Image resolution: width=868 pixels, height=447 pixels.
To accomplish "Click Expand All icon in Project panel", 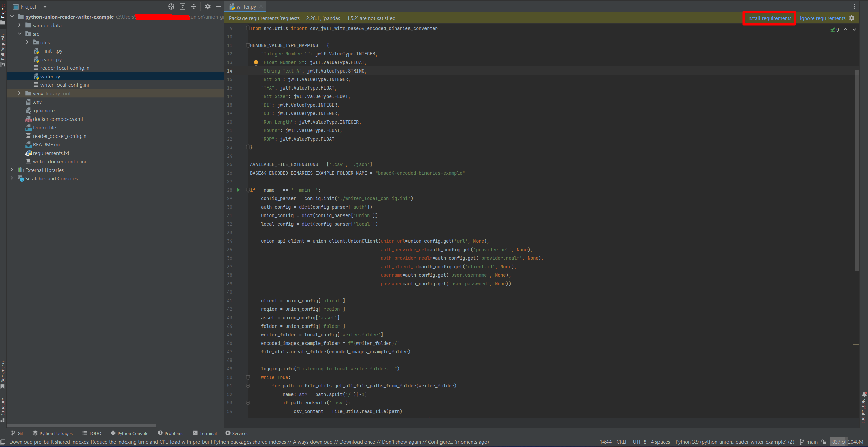I will [183, 6].
